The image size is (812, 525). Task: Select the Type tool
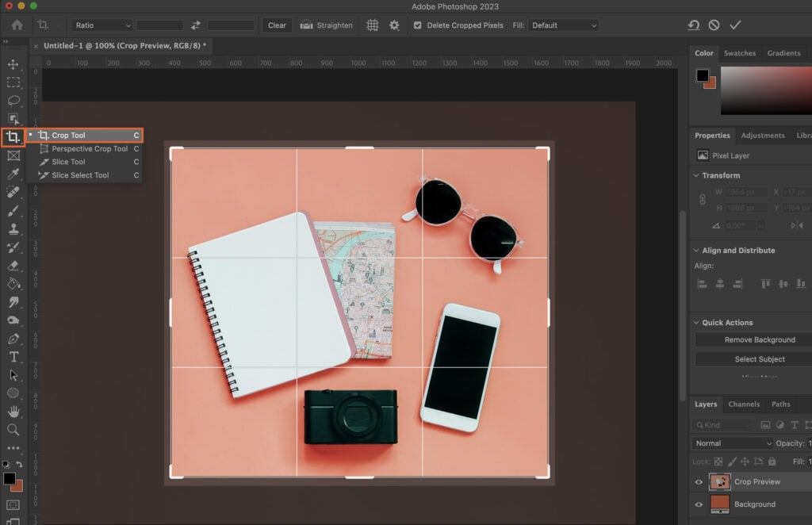pyautogui.click(x=13, y=357)
